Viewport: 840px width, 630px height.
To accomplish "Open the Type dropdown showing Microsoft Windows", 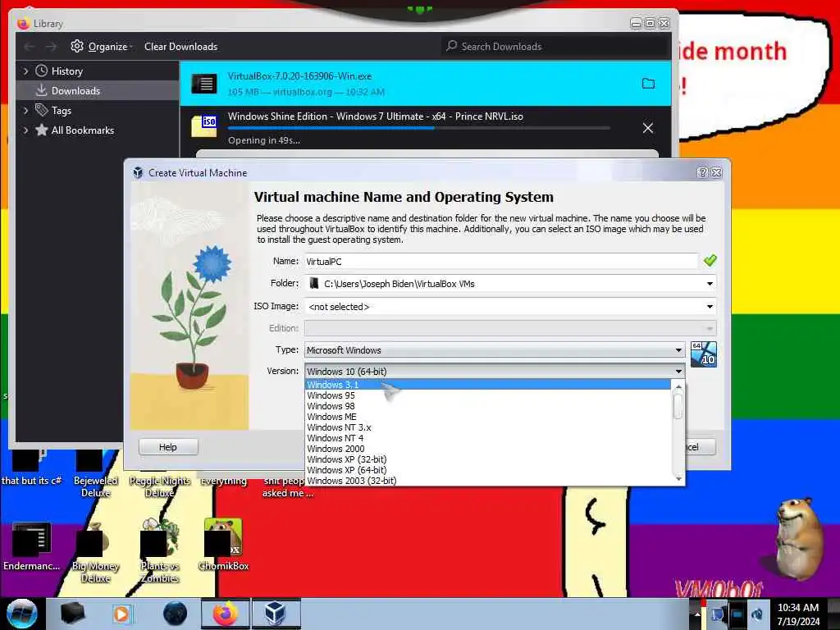I will 495,350.
